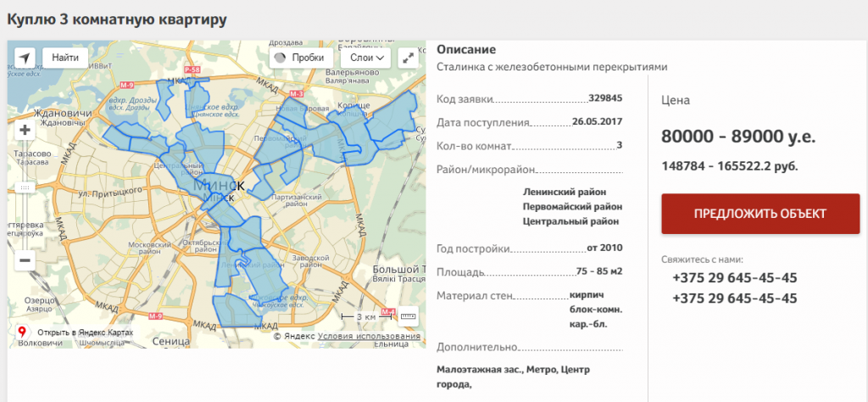
Task: Switch the map to fullscreen mode
Action: pos(409,58)
